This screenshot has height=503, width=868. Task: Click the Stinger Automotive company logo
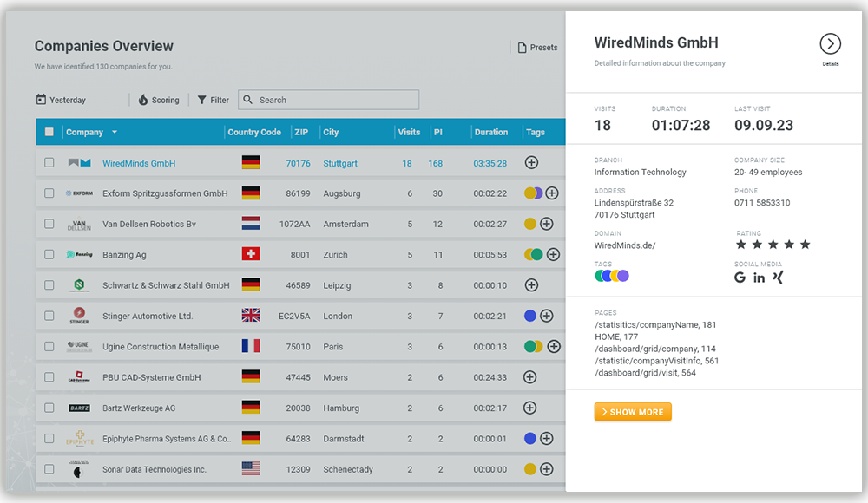(x=79, y=316)
